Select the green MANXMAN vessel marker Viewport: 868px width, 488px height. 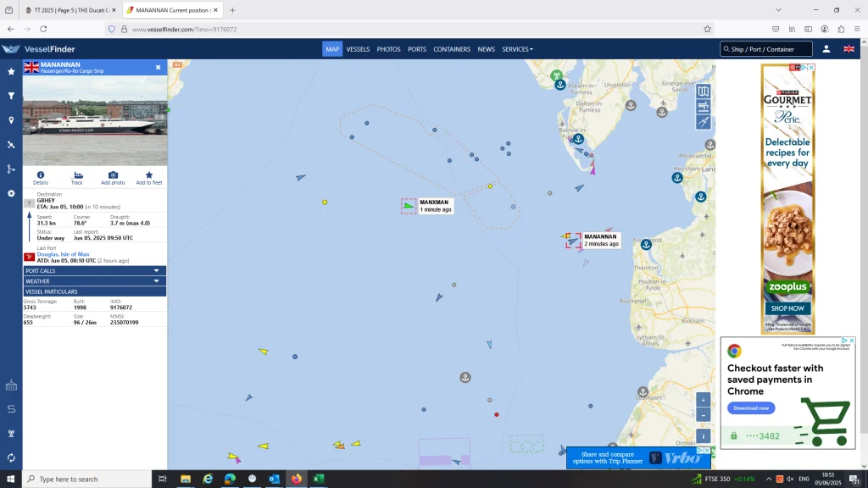tap(409, 206)
